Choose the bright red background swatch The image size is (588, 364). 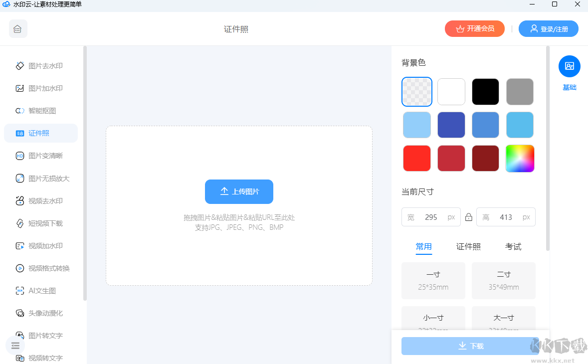click(416, 159)
